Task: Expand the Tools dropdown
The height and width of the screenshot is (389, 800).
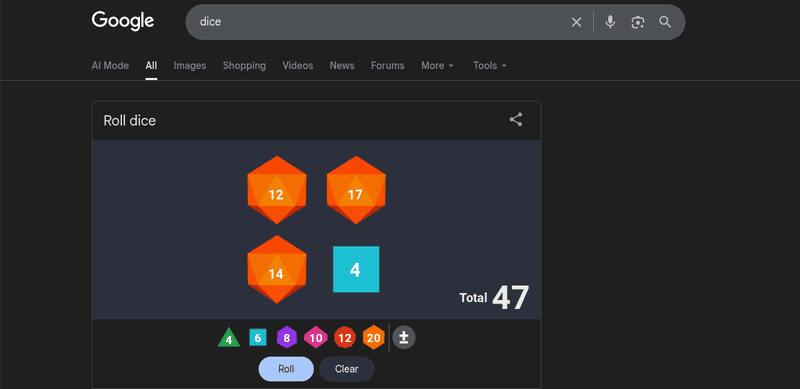Action: [x=490, y=65]
